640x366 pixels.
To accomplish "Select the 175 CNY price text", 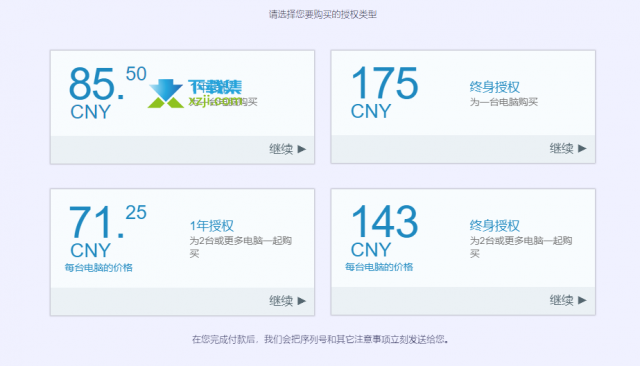I will (x=384, y=92).
